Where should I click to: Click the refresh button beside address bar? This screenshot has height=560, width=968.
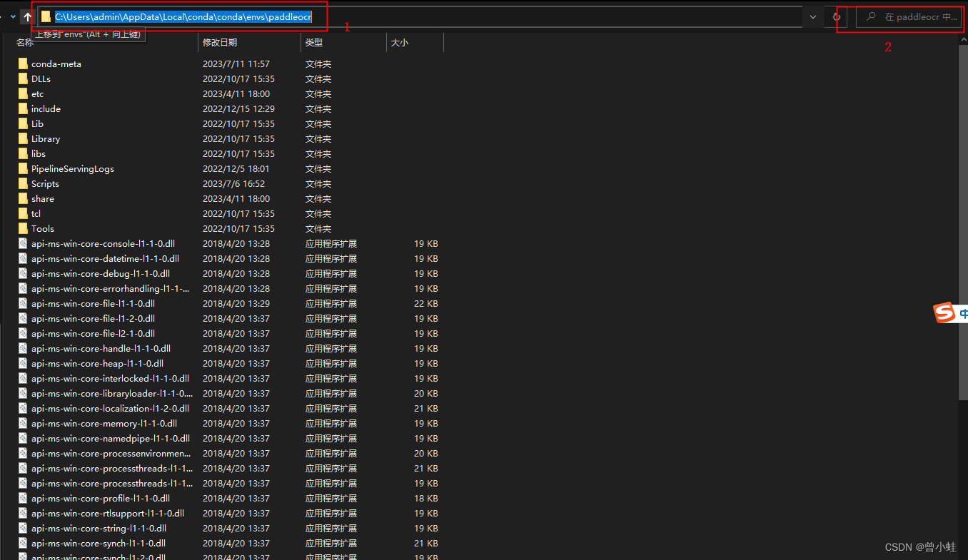(837, 16)
